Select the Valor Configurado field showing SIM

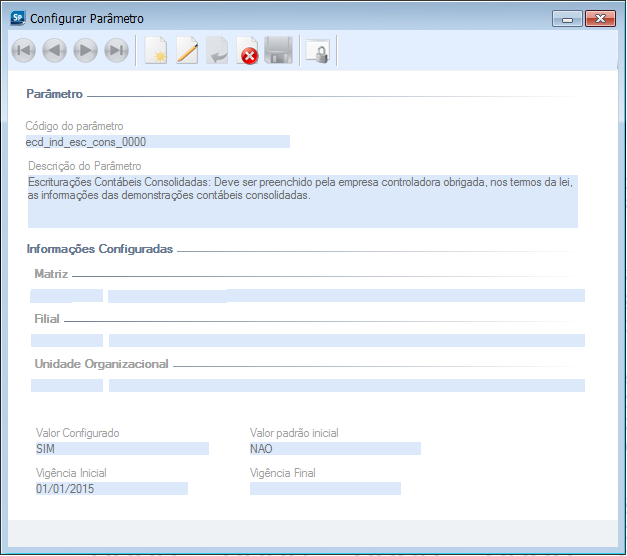[122, 448]
